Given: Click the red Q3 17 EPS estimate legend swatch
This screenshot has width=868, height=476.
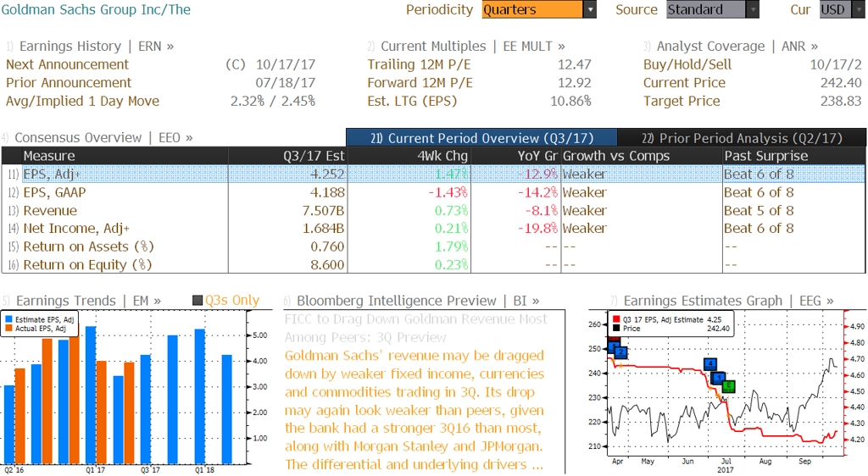Looking at the screenshot, I should (615, 319).
